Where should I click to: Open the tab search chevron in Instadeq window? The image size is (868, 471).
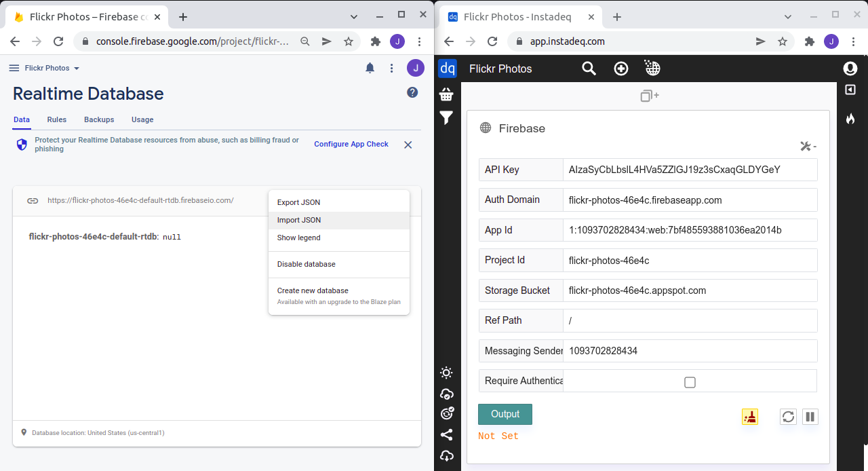(x=788, y=16)
